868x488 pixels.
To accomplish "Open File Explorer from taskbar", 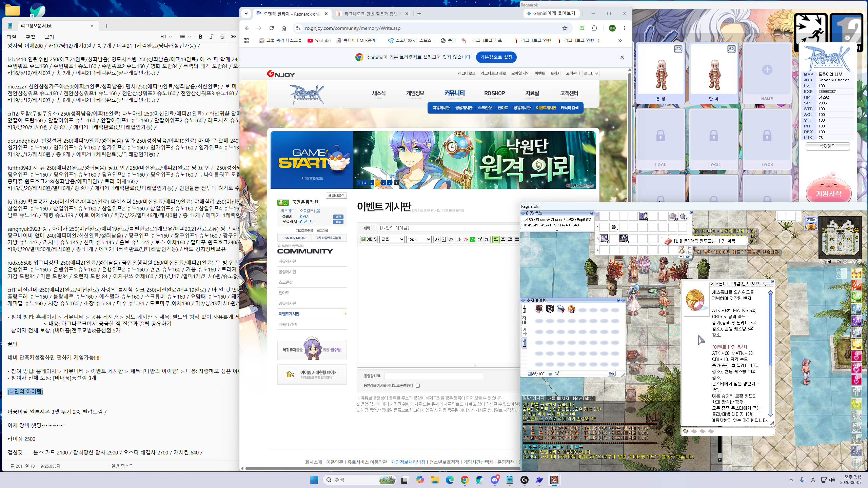I will point(435,480).
